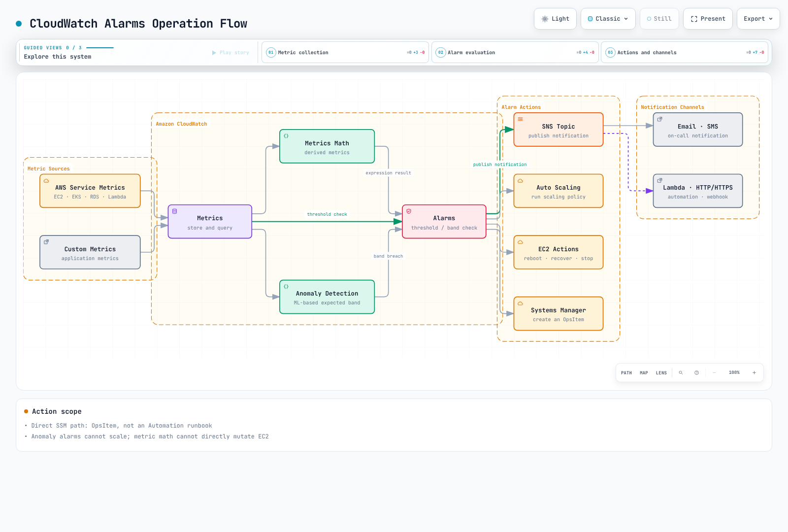Click the 'threshold check' edge label
Image resolution: width=788 pixels, height=532 pixels.
[x=327, y=214]
